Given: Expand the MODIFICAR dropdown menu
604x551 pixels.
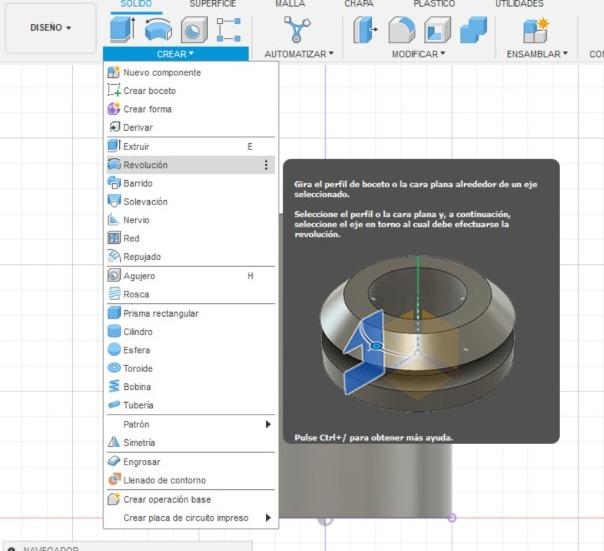Looking at the screenshot, I should (418, 54).
